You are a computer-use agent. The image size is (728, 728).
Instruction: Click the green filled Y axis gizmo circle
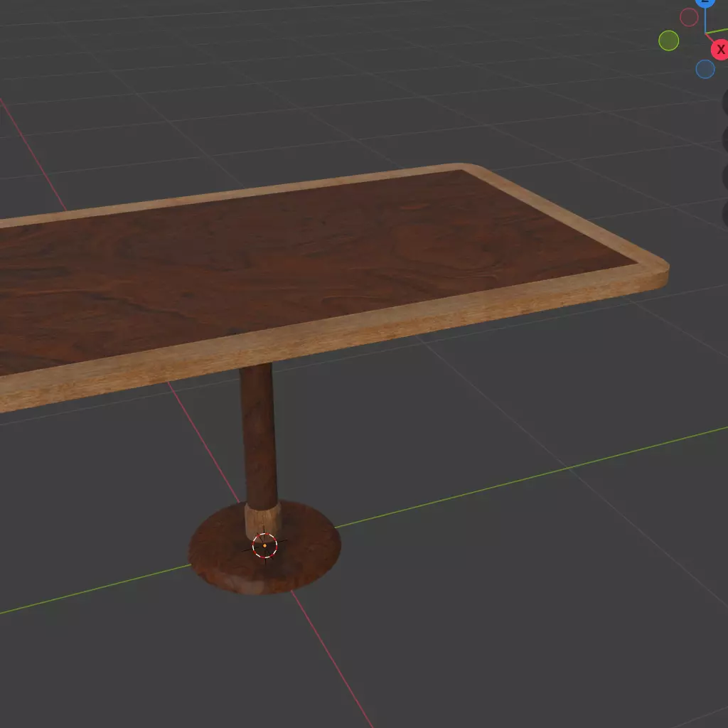click(668, 41)
